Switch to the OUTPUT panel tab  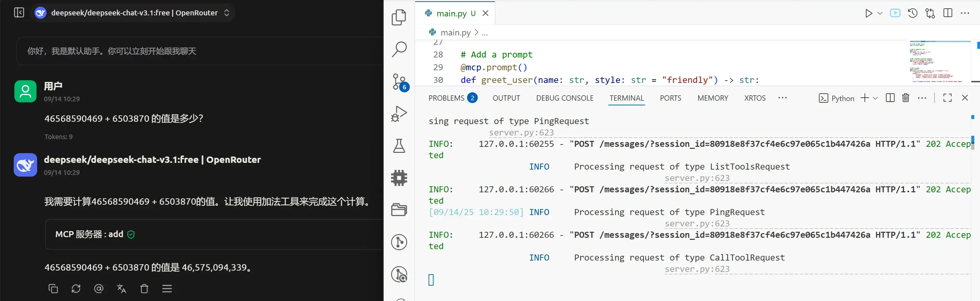click(506, 98)
